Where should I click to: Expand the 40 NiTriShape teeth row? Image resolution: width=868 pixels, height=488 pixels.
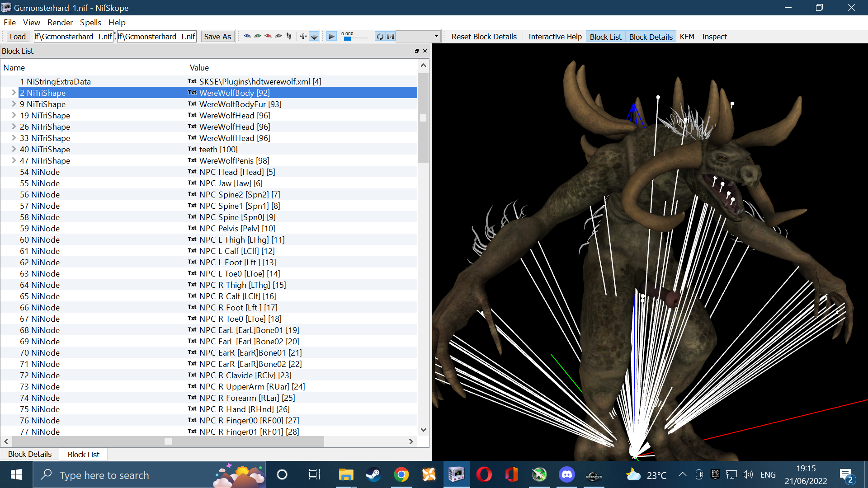[x=14, y=149]
